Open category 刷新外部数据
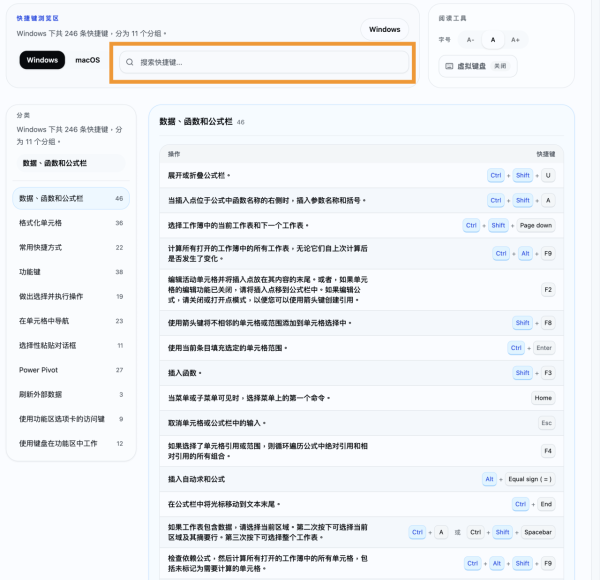 71,394
